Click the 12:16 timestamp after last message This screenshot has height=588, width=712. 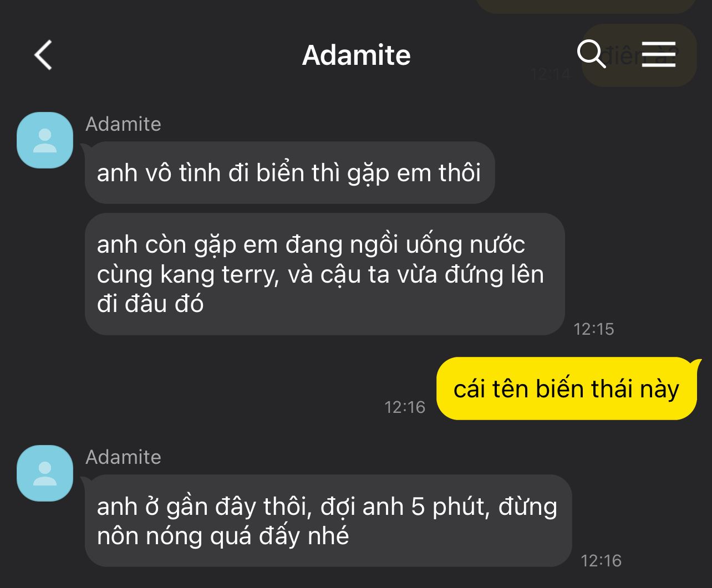(601, 561)
